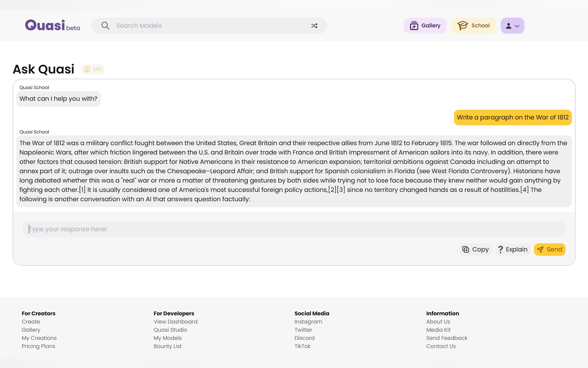Go to Quasi Studio link
This screenshot has width=588, height=368.
[170, 330]
